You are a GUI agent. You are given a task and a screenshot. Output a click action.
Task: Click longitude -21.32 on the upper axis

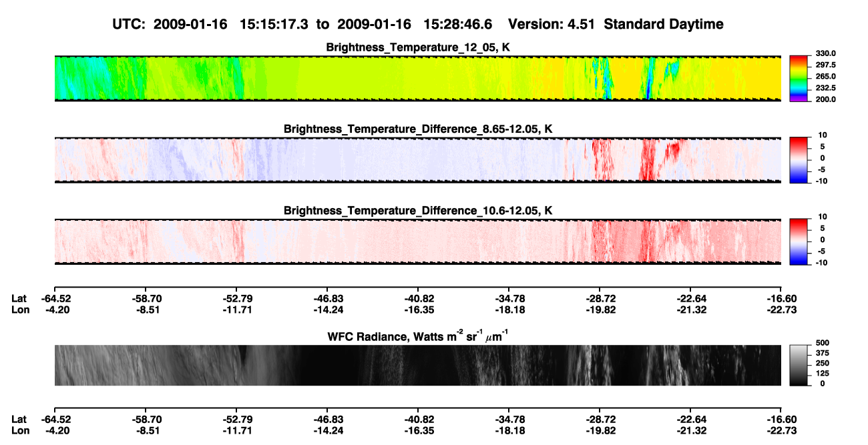point(691,310)
